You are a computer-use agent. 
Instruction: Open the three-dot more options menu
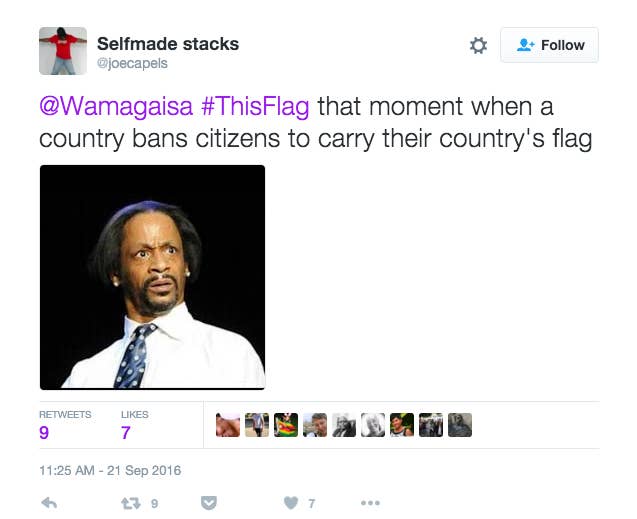click(370, 503)
